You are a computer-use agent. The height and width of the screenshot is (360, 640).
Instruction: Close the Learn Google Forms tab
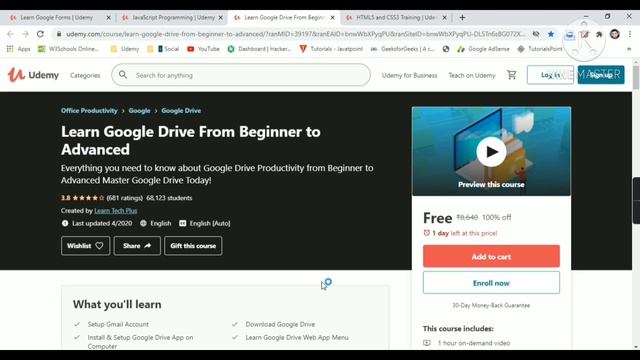click(108, 18)
